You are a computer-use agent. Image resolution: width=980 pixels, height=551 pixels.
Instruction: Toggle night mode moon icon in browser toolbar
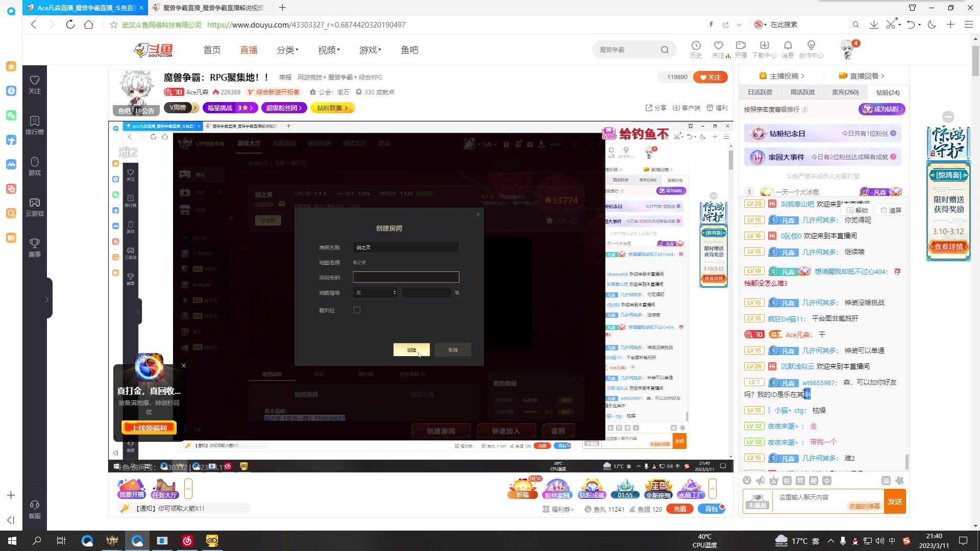point(932,24)
